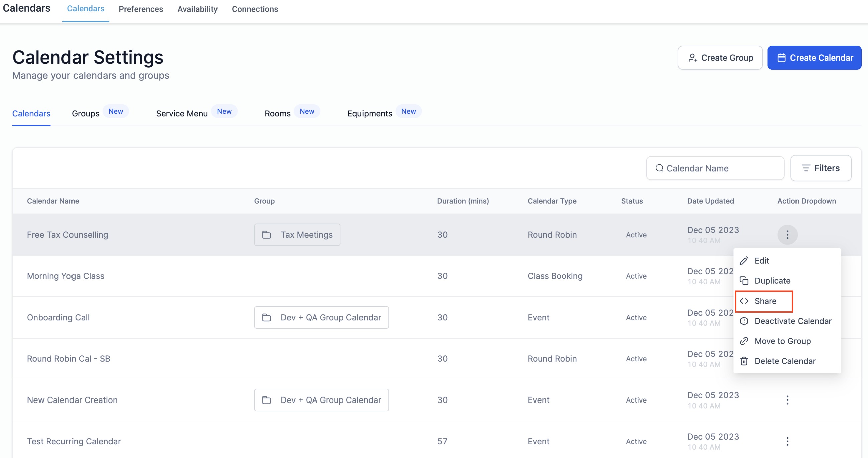This screenshot has width=868, height=458.
Task: Click the Delete Calendar trash icon
Action: (744, 361)
